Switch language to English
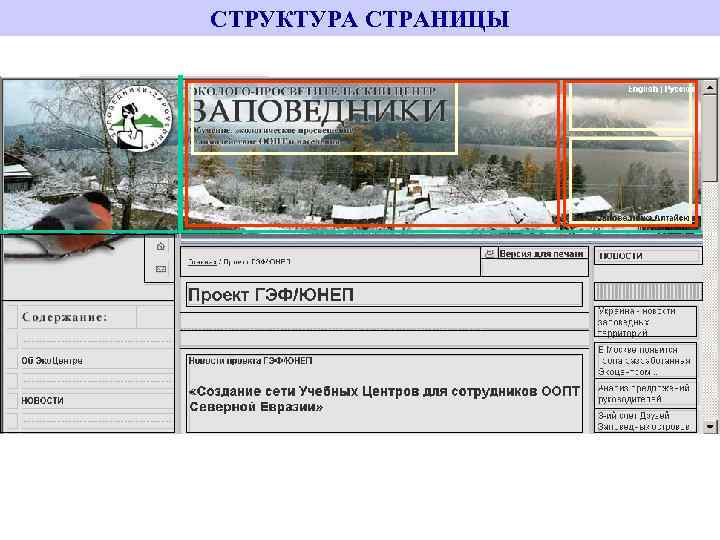 [x=643, y=89]
